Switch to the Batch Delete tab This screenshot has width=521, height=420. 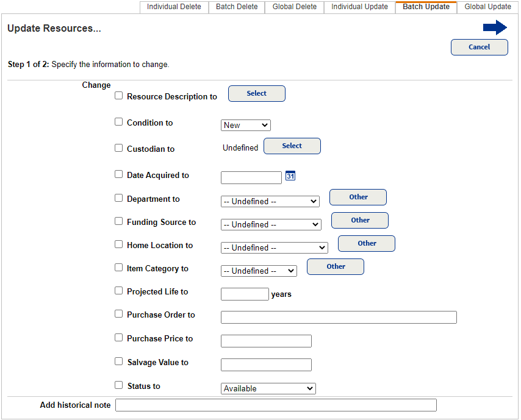pyautogui.click(x=236, y=7)
